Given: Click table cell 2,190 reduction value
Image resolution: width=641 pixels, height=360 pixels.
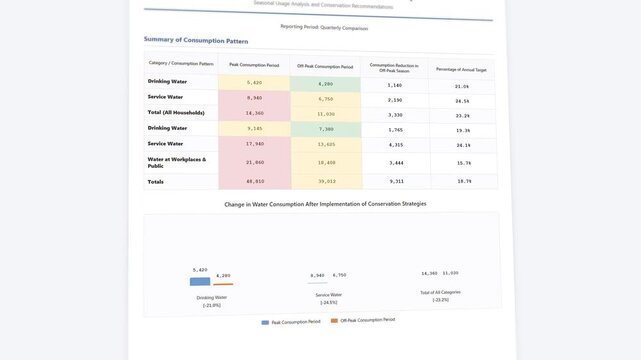Looking at the screenshot, I should 395,100.
